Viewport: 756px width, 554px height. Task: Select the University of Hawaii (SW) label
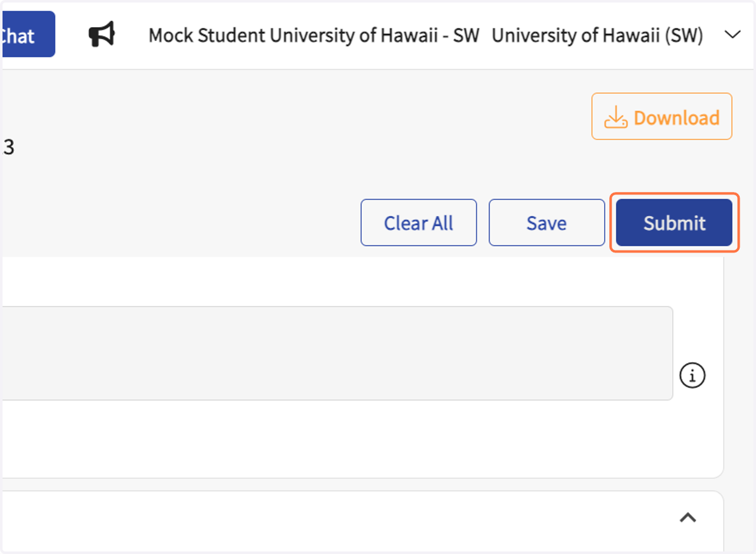point(597,36)
